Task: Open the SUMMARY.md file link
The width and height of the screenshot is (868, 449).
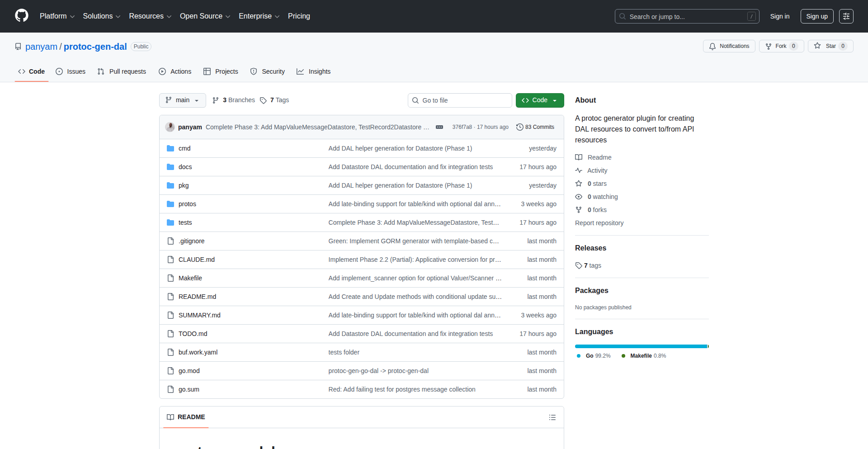Action: 199,315
